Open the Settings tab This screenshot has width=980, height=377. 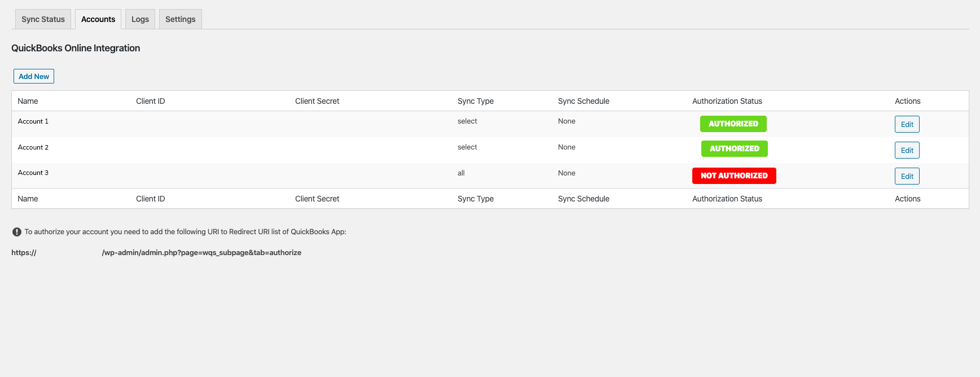coord(181,19)
